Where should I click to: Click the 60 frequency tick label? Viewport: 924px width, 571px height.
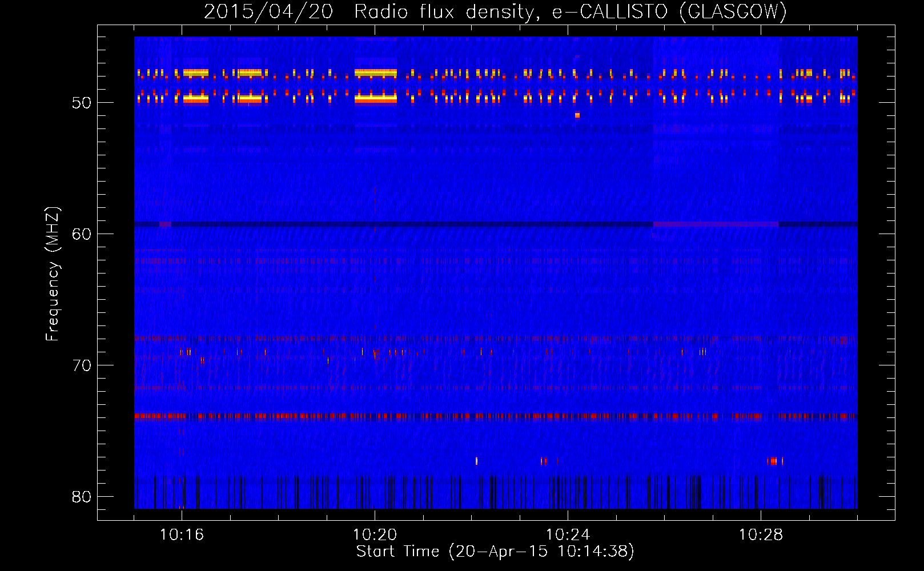(x=82, y=234)
